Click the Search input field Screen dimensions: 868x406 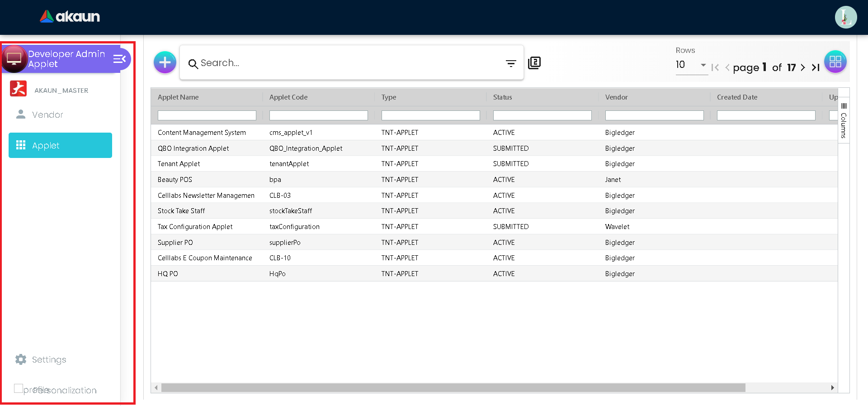tap(348, 63)
